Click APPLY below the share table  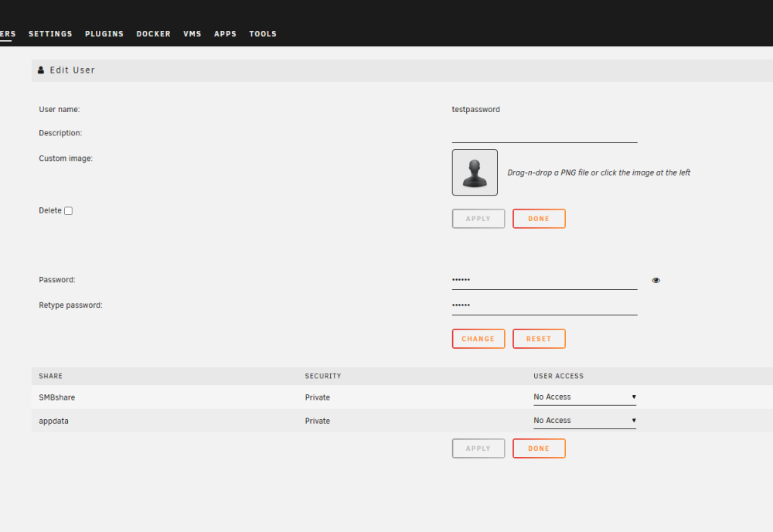478,448
